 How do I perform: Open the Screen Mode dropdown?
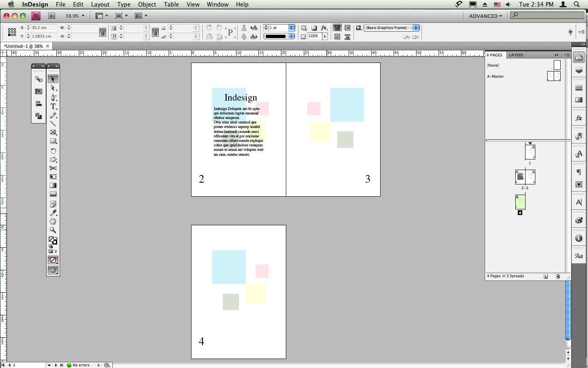click(121, 16)
